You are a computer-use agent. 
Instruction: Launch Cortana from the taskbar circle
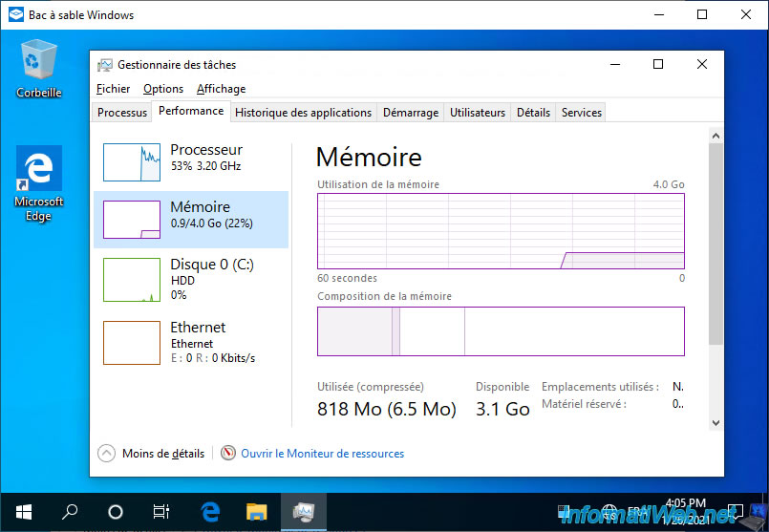point(116,512)
